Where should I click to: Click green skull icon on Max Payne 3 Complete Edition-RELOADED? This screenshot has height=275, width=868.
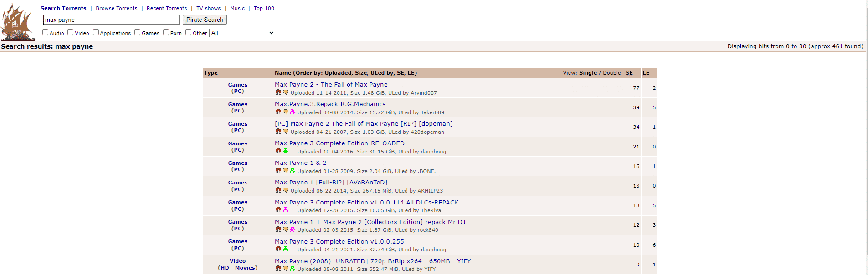pyautogui.click(x=285, y=151)
